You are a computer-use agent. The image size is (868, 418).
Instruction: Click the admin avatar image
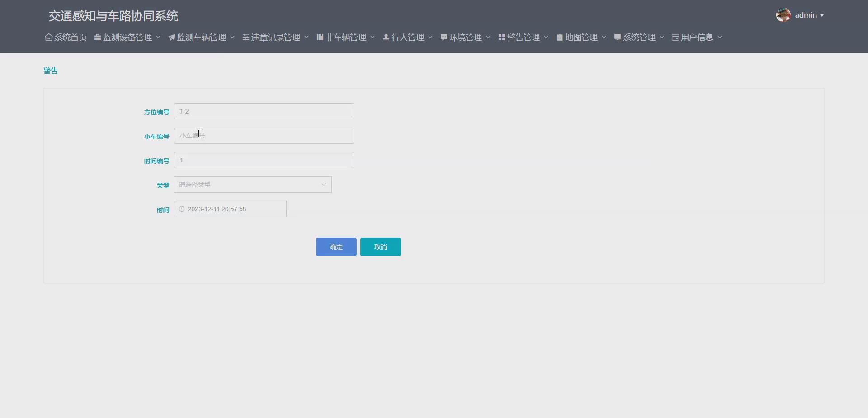783,15
